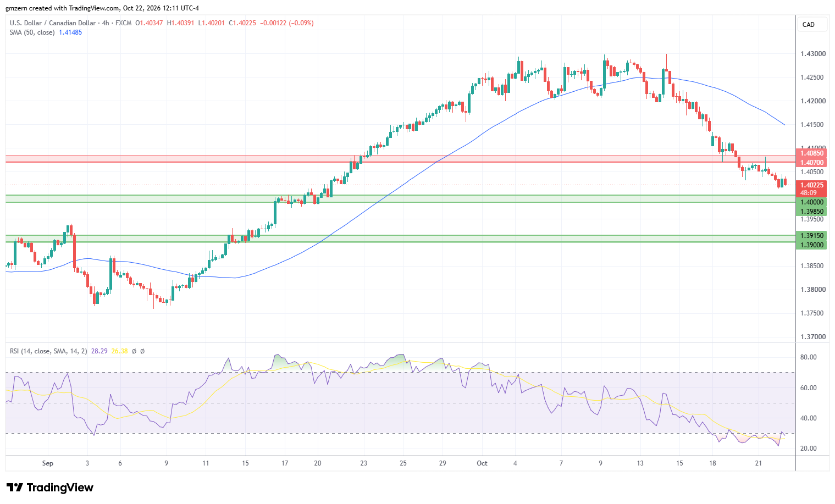Screen dimensions: 835x504
Task: Click 40.00 on the RSI scale
Action: point(808,418)
